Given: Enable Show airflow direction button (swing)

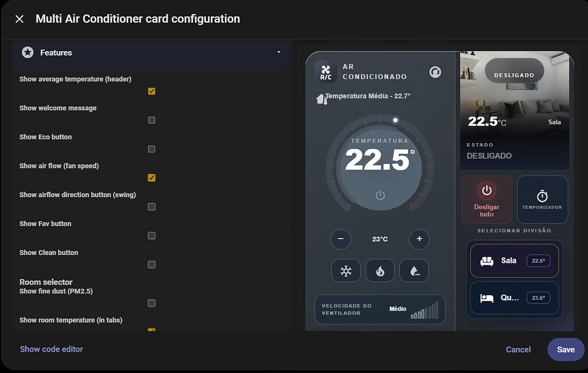Looking at the screenshot, I should [152, 207].
